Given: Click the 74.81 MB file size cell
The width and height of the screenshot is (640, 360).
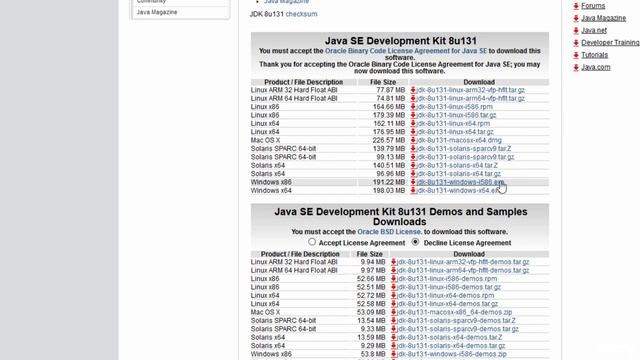Looking at the screenshot, I should 391,98.
